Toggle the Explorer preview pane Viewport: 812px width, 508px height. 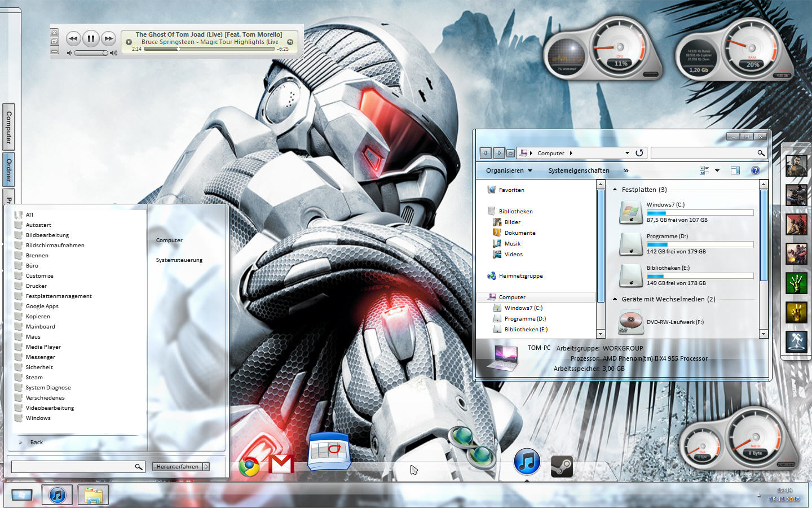pos(735,170)
